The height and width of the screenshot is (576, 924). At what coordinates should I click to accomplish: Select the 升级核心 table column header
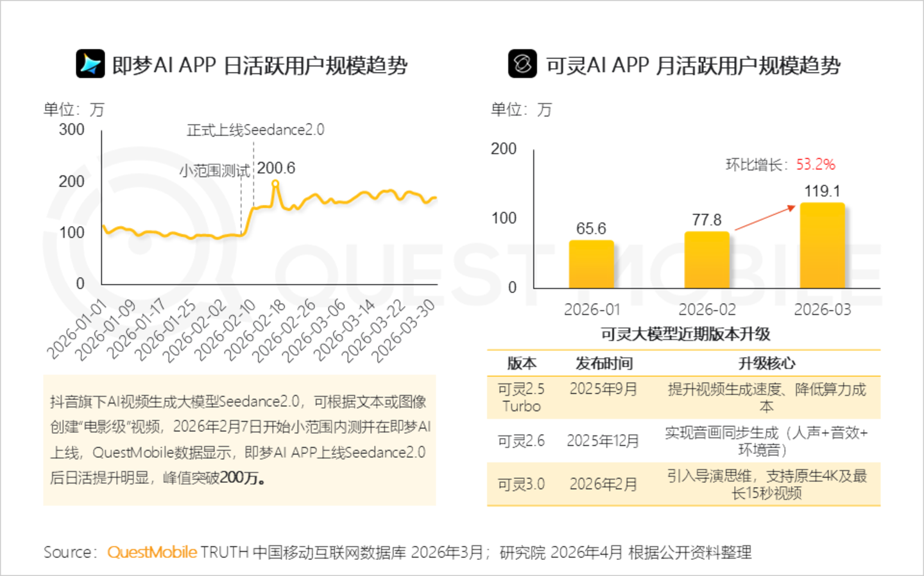point(767,363)
